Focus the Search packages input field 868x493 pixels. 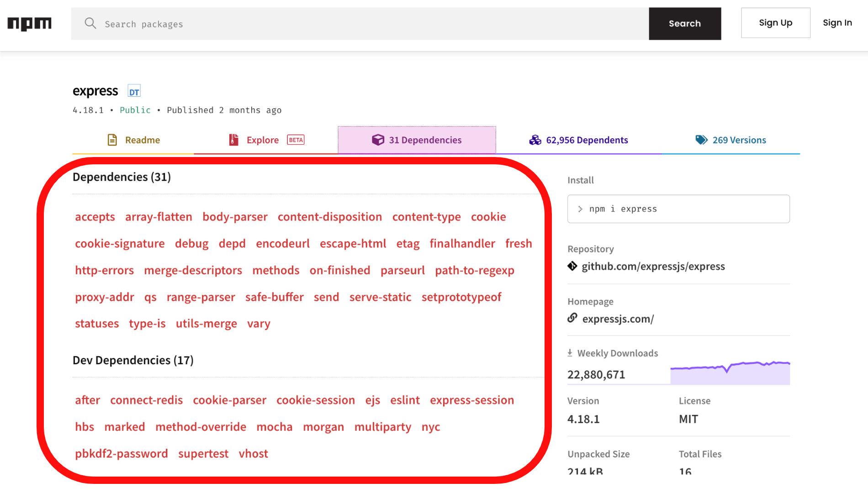360,24
